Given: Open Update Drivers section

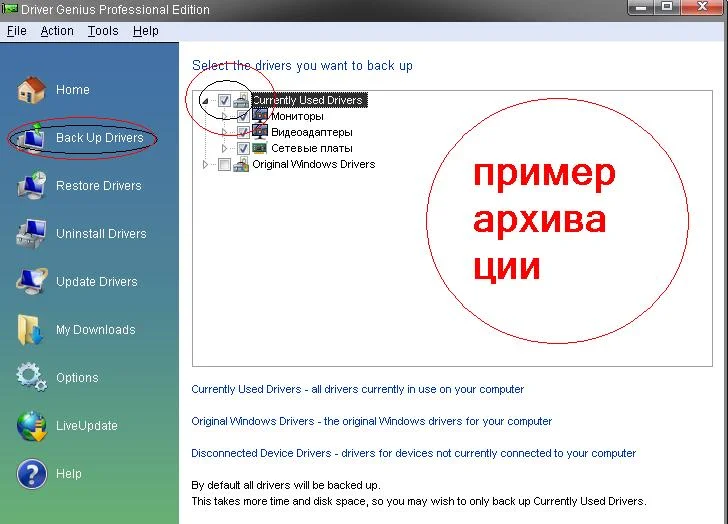Looking at the screenshot, I should (97, 281).
